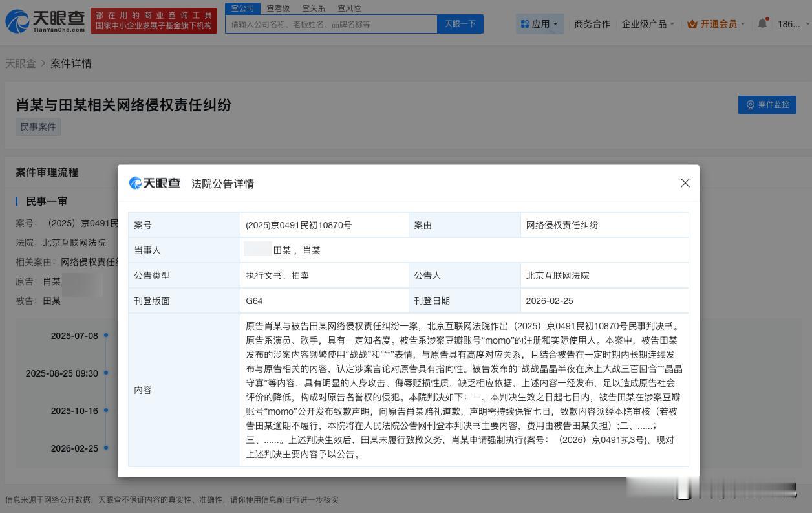Image resolution: width=812 pixels, height=513 pixels.
Task: Open the 天眼查 breadcrumb link
Action: point(21,63)
